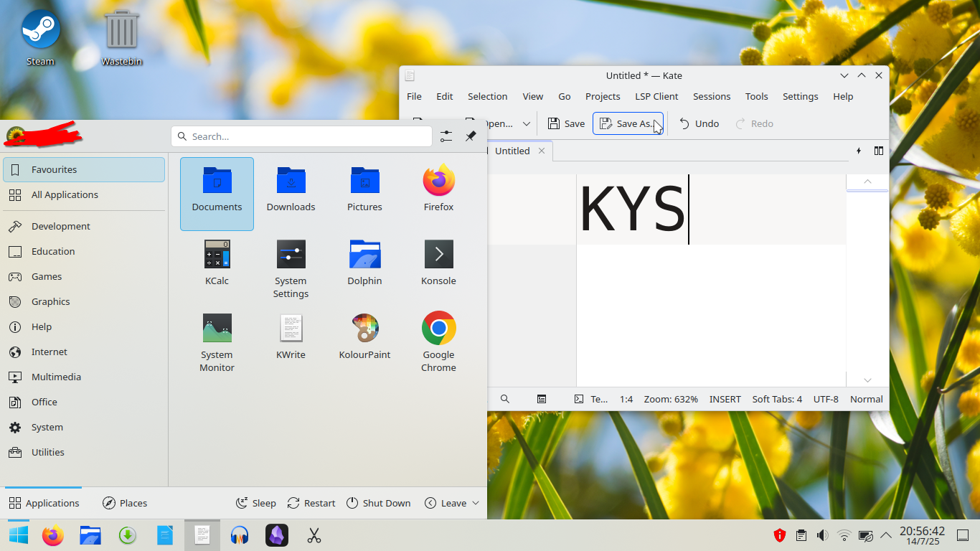Open the Documents folder in Favourites

coord(217,194)
